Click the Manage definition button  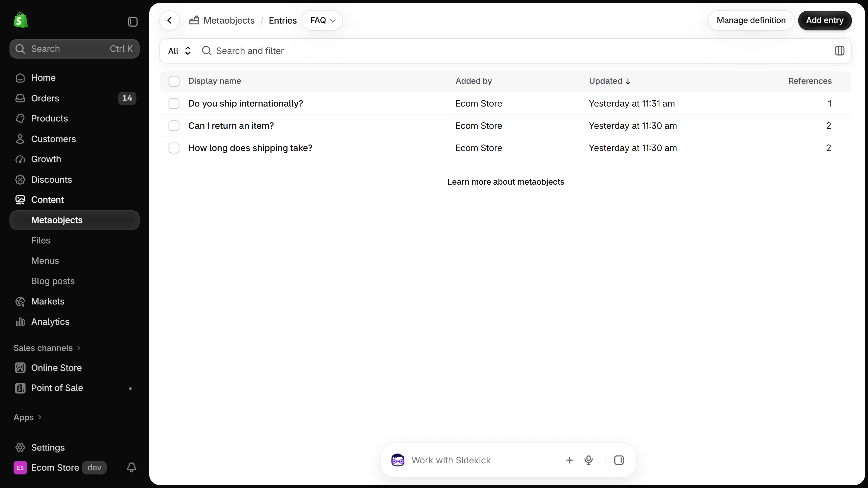751,21
